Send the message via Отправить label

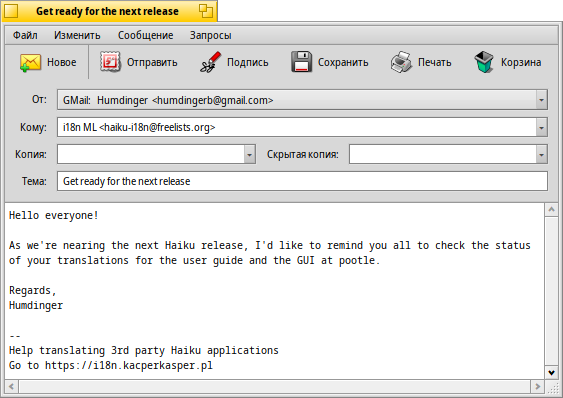(152, 63)
